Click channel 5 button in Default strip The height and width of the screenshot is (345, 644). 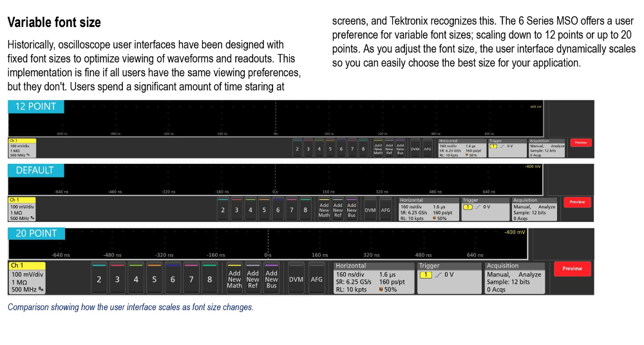tap(264, 210)
